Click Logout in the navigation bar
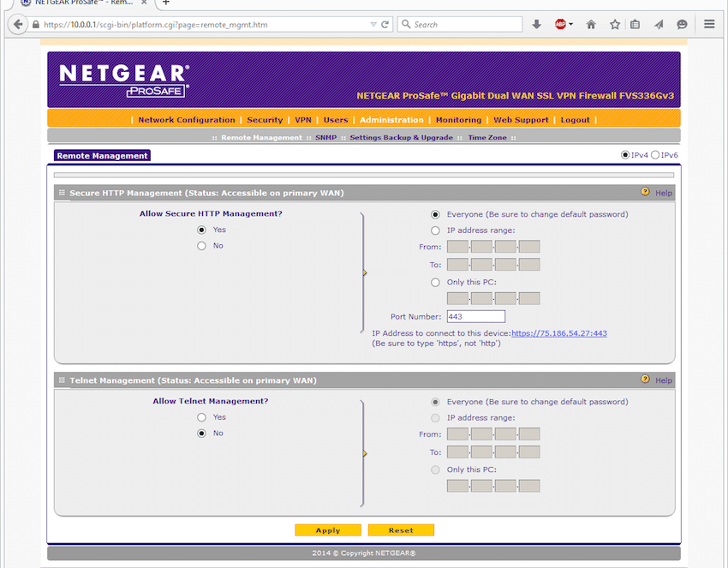 [x=575, y=120]
